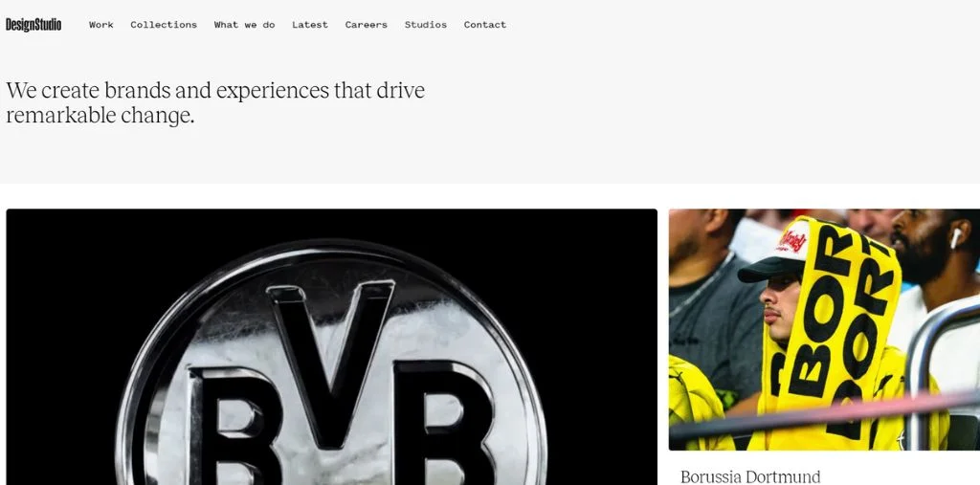Go to the Collections page
Viewport: 980px width, 485px height.
pos(164,25)
